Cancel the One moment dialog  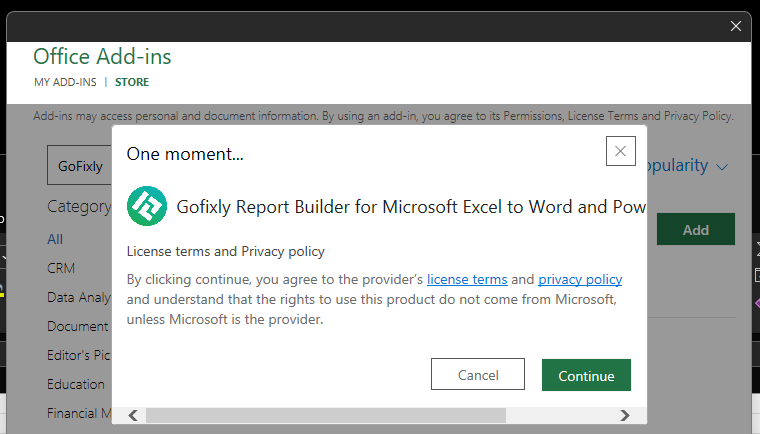pyautogui.click(x=477, y=374)
